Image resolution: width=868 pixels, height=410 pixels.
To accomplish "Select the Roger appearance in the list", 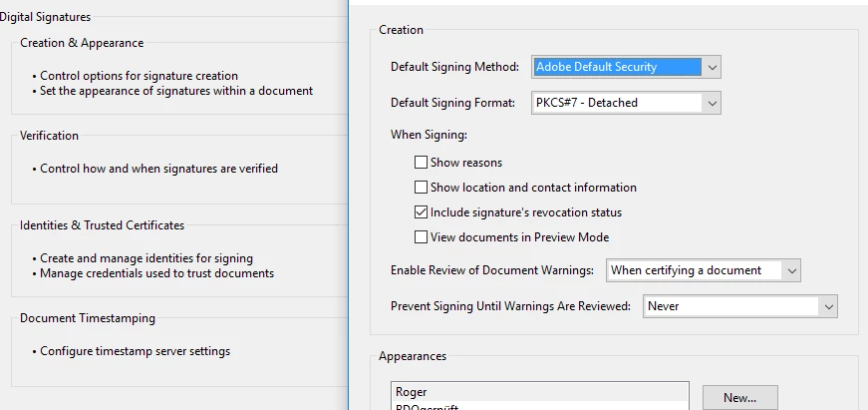I will pyautogui.click(x=540, y=392).
